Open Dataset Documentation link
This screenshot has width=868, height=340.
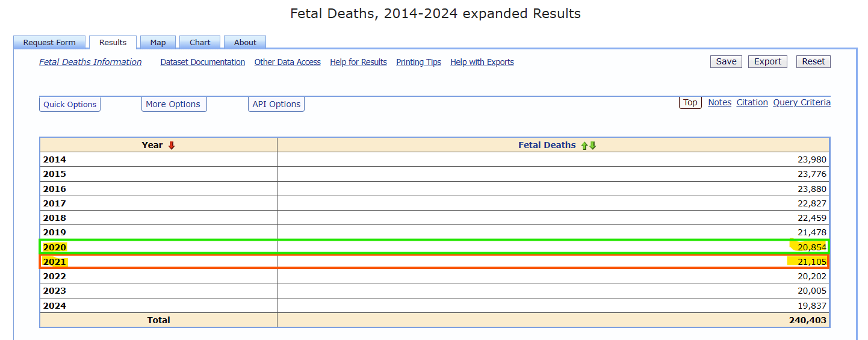pyautogui.click(x=203, y=62)
